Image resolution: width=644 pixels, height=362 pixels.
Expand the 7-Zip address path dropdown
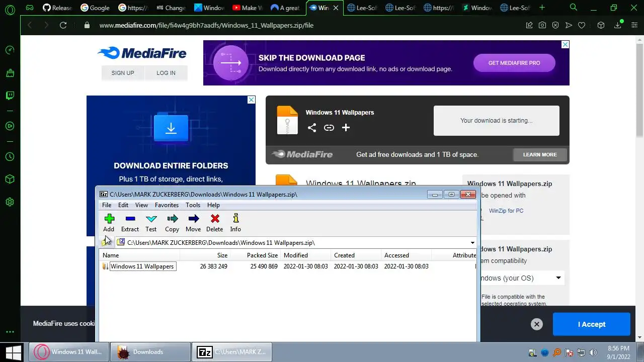tap(472, 243)
